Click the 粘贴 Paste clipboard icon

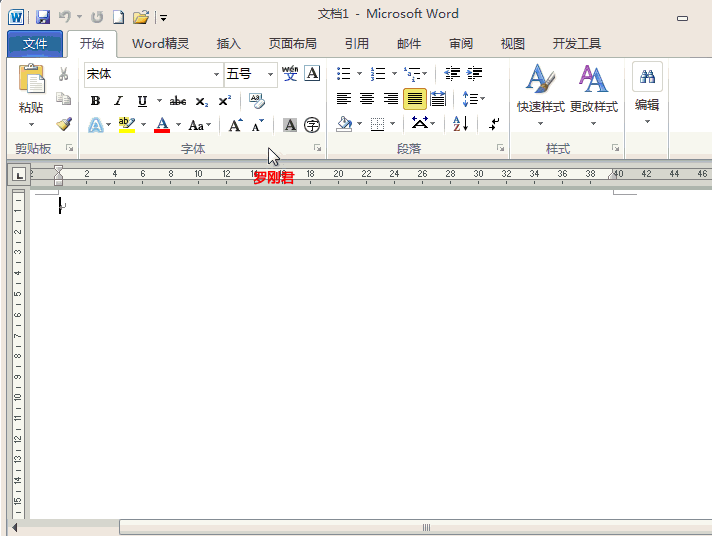pyautogui.click(x=31, y=79)
